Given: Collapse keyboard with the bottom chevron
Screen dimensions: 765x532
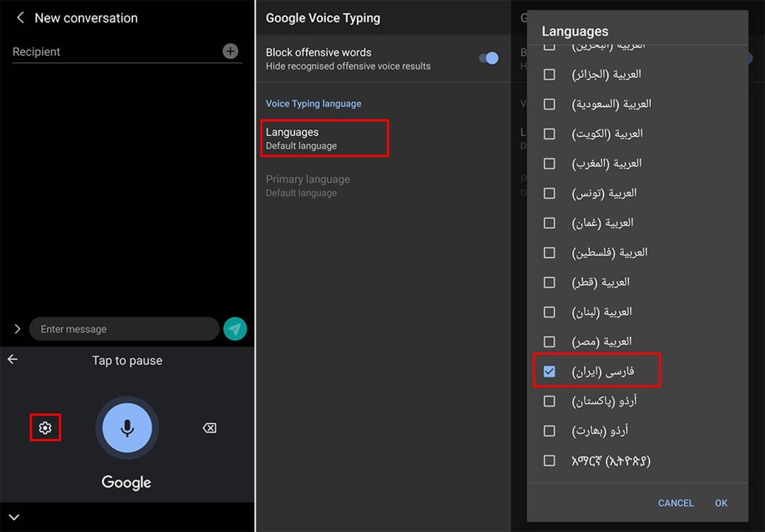Looking at the screenshot, I should coord(14,517).
